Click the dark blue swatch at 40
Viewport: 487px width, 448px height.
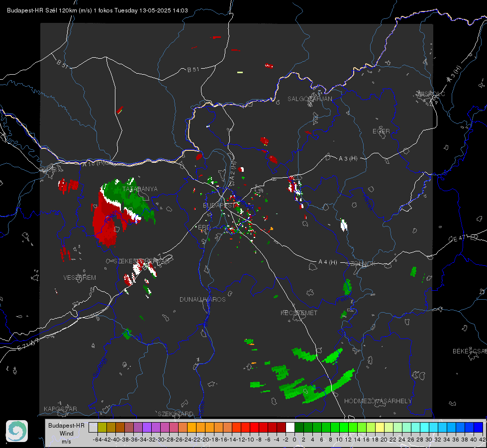coord(478,428)
